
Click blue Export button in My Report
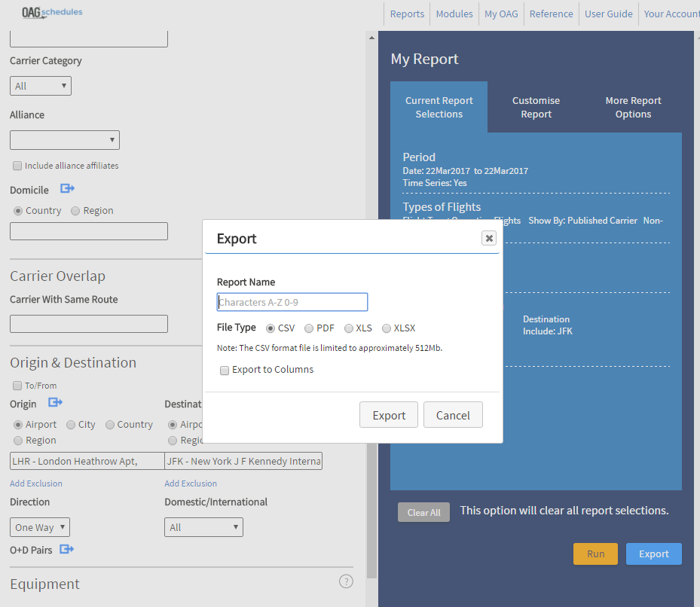pyautogui.click(x=653, y=554)
